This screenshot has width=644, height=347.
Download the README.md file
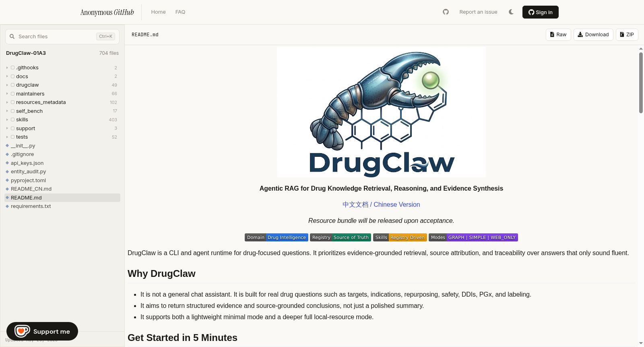pos(593,35)
